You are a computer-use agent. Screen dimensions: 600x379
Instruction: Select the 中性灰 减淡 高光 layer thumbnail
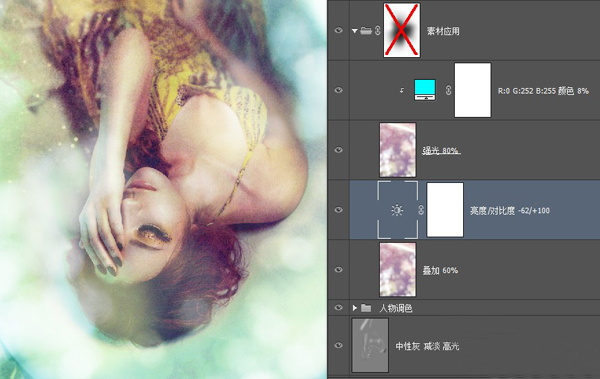coord(370,345)
